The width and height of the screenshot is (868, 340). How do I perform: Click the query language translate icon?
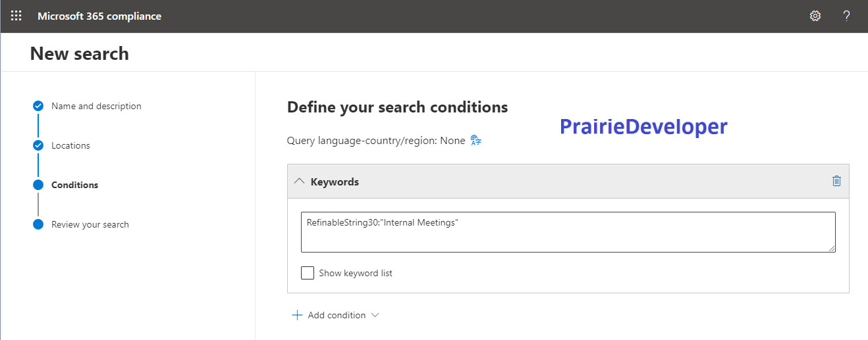(x=476, y=140)
